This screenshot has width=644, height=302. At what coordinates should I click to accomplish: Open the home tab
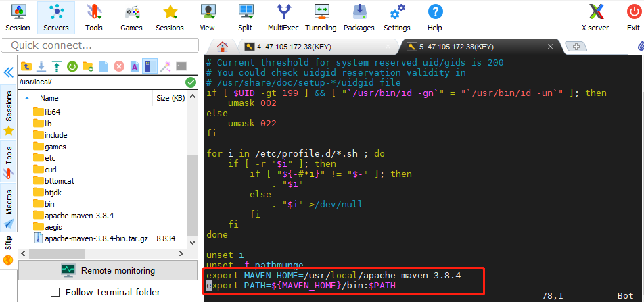(x=222, y=47)
